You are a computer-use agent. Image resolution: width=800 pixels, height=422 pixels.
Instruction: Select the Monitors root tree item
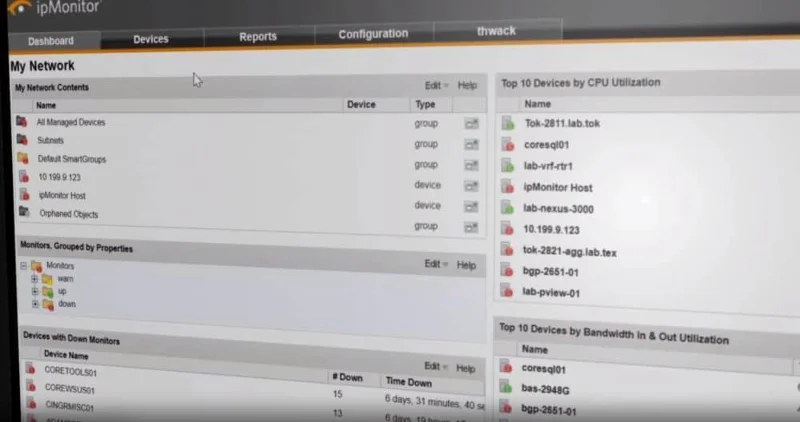tap(60, 266)
